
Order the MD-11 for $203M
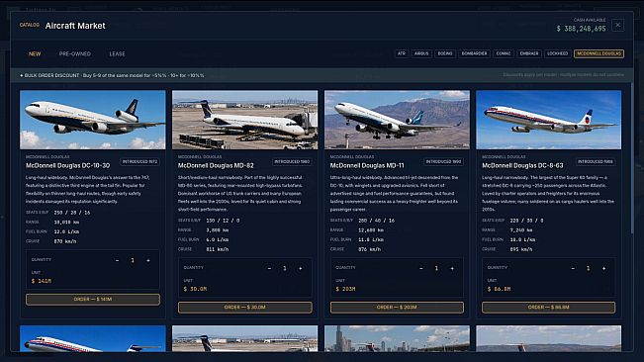[397, 307]
